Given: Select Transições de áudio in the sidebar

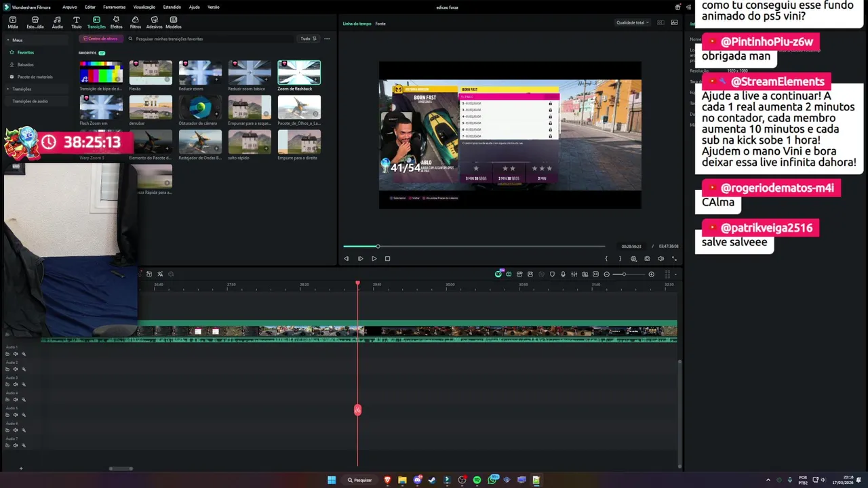Looking at the screenshot, I should [x=30, y=101].
